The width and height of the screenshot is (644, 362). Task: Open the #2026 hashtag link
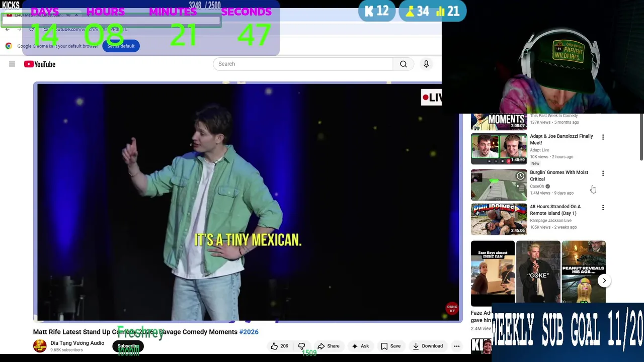[x=249, y=332]
